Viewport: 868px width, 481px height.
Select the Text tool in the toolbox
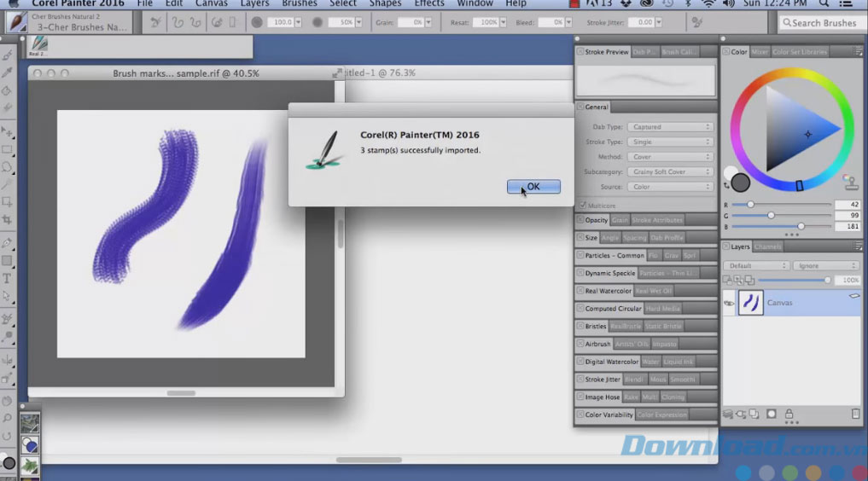click(7, 278)
